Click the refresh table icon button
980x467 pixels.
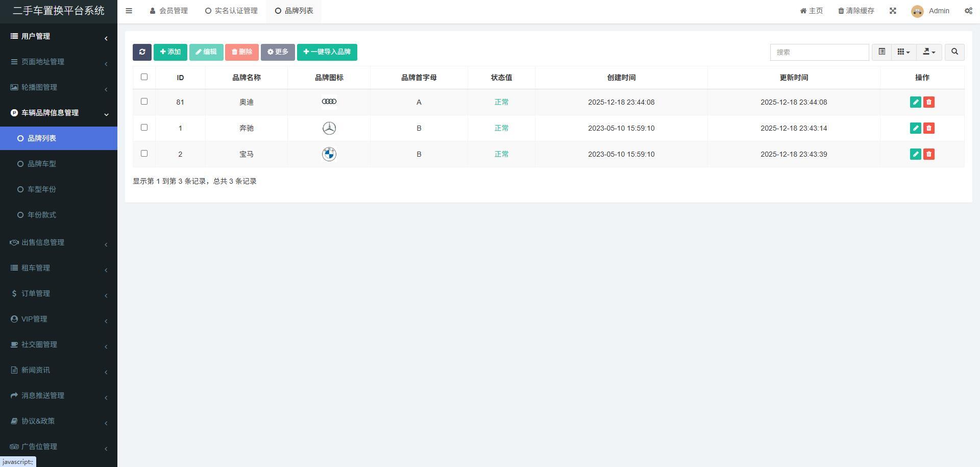tap(142, 52)
